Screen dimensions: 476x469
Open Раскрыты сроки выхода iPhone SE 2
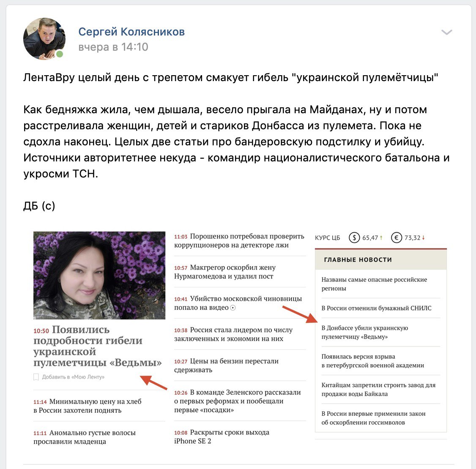click(222, 436)
